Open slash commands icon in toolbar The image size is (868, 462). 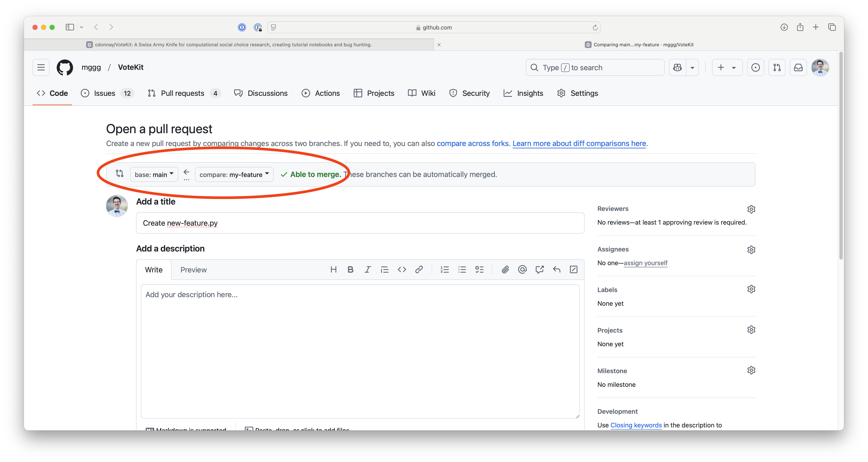click(573, 269)
